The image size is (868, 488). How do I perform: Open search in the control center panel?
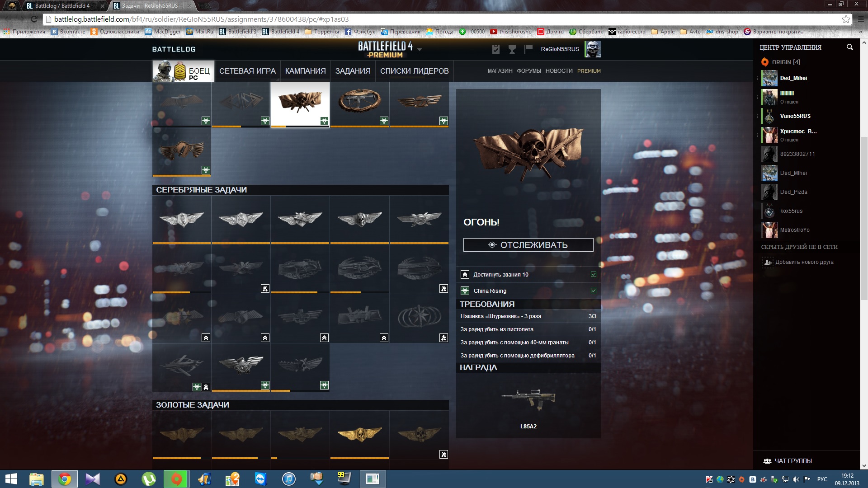pyautogui.click(x=849, y=47)
